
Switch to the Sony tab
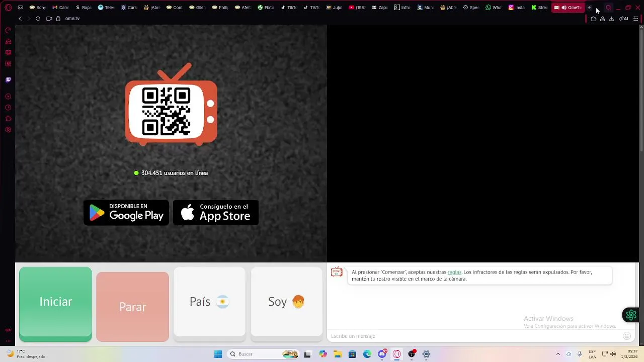point(37,8)
